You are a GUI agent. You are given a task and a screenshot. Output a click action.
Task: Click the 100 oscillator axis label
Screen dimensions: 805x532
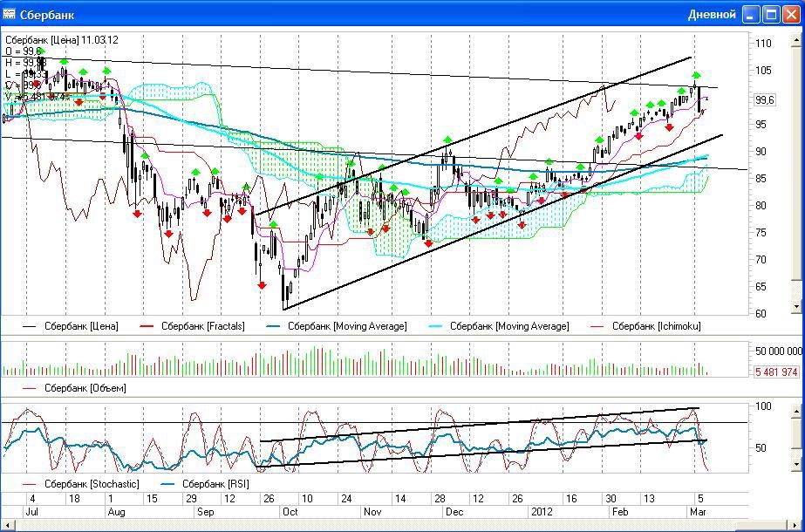763,406
